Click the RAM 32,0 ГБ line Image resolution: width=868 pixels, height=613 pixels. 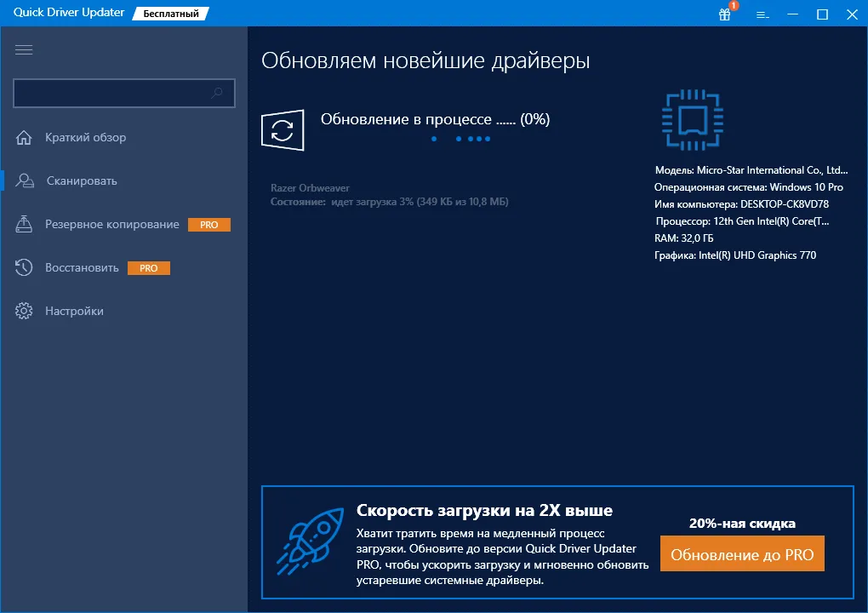pyautogui.click(x=683, y=238)
